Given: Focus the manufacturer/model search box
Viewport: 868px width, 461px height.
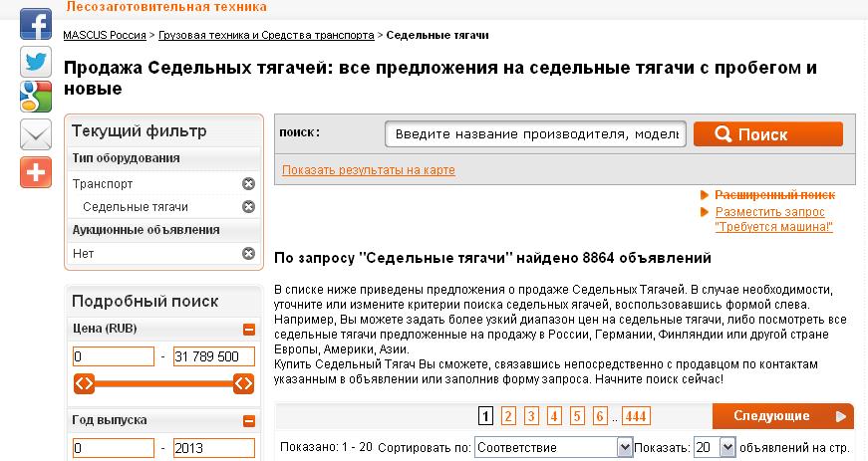Looking at the screenshot, I should coord(535,134).
